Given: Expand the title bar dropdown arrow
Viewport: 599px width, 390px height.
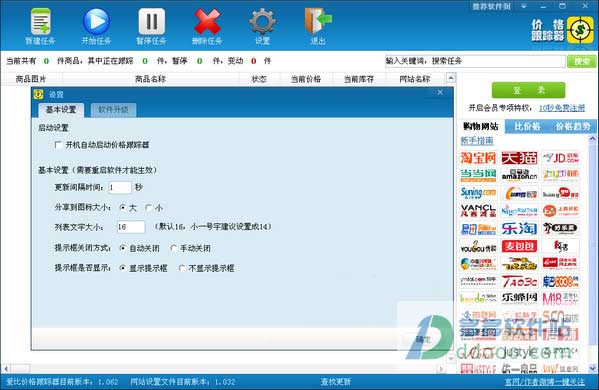Looking at the screenshot, I should 524,6.
